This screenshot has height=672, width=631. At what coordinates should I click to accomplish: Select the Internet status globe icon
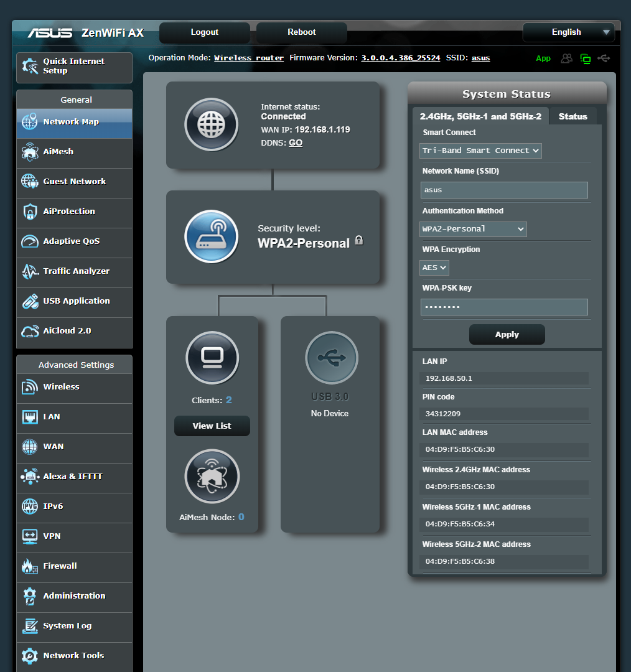212,124
